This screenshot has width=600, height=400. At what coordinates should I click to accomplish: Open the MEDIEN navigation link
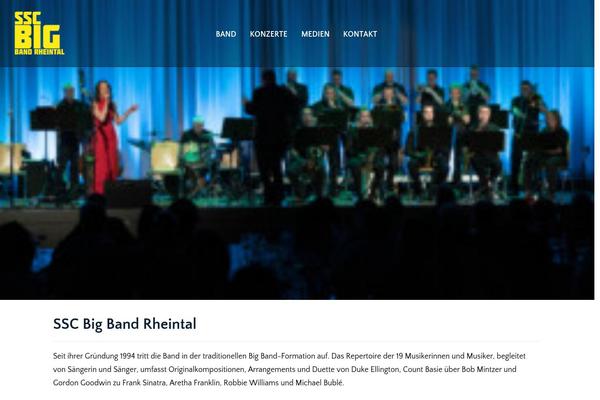point(315,34)
